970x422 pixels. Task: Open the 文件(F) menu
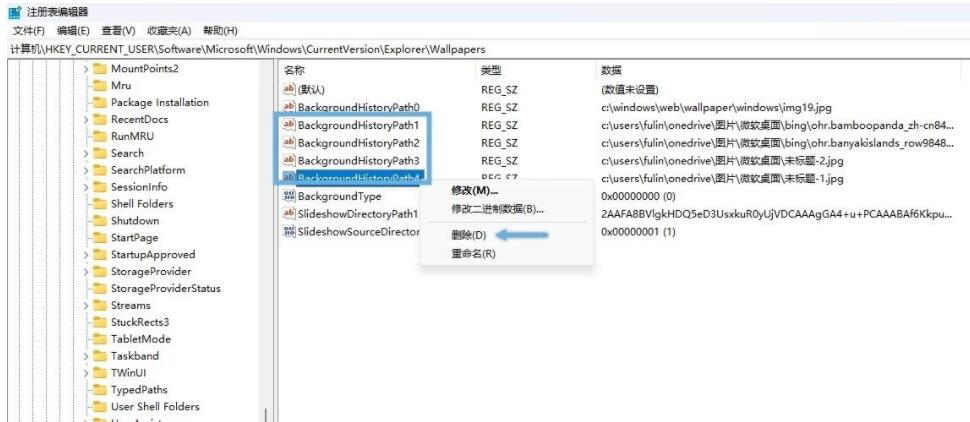(28, 31)
